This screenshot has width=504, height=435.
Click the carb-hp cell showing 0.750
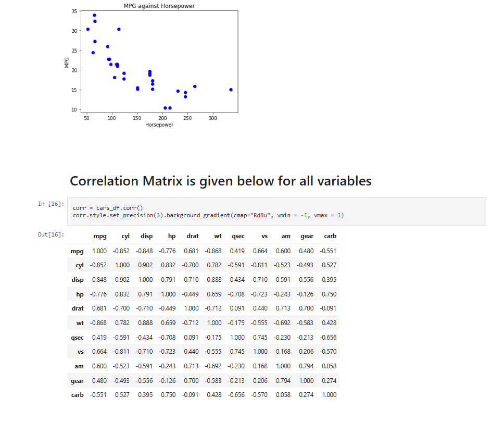click(168, 395)
